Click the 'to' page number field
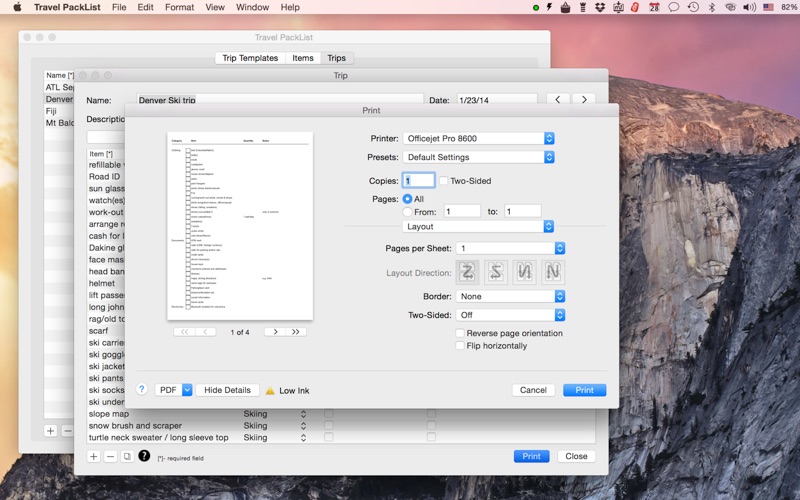 point(522,211)
